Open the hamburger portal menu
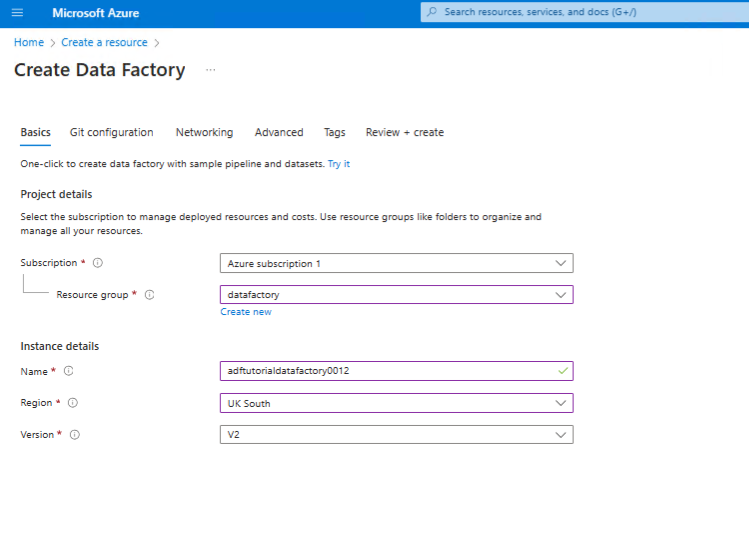749x542 pixels. point(17,12)
